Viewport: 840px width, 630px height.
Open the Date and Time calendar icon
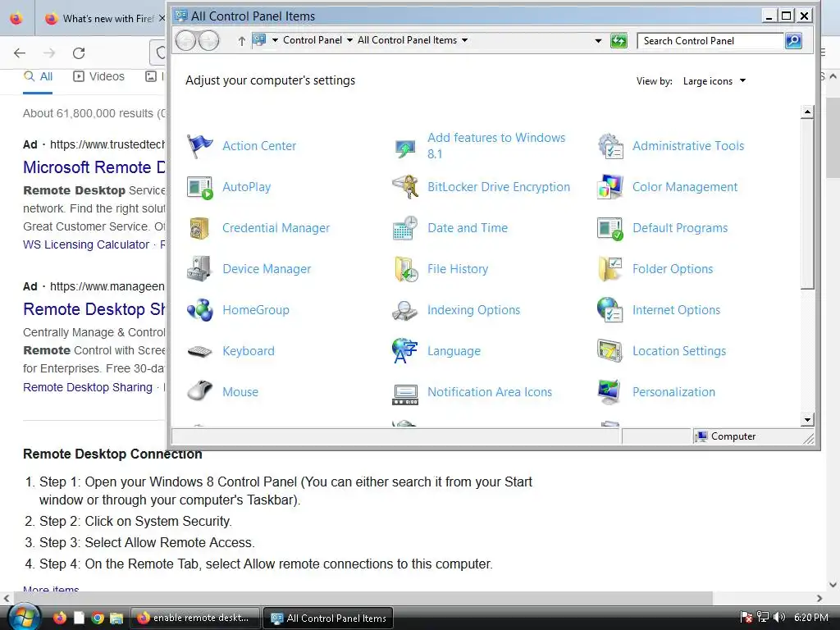(x=405, y=228)
